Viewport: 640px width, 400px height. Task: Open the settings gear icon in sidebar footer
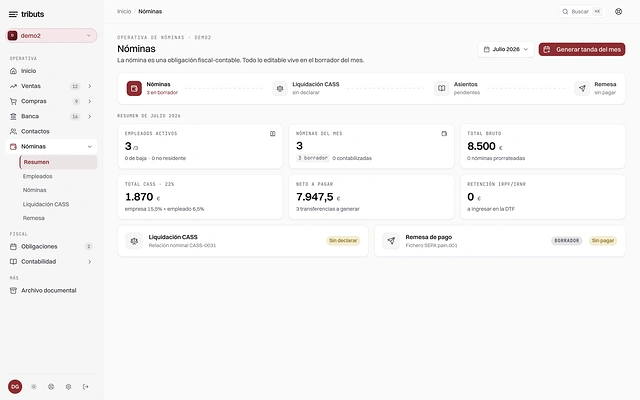(68, 387)
